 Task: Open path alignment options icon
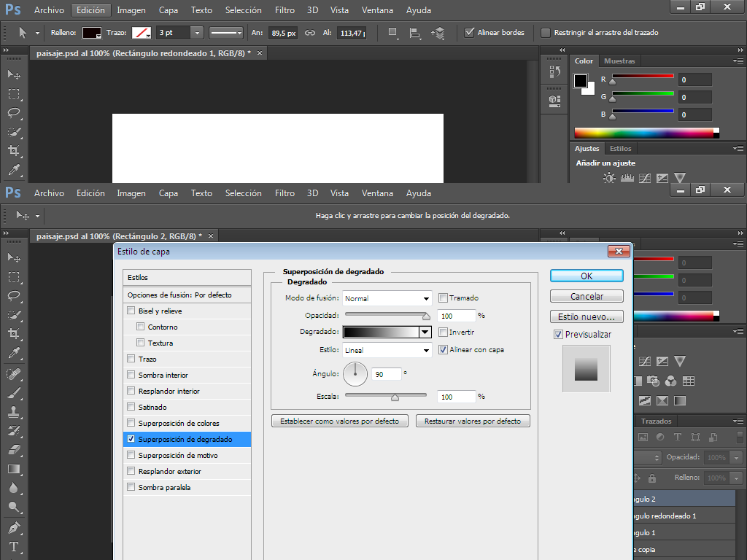[415, 33]
